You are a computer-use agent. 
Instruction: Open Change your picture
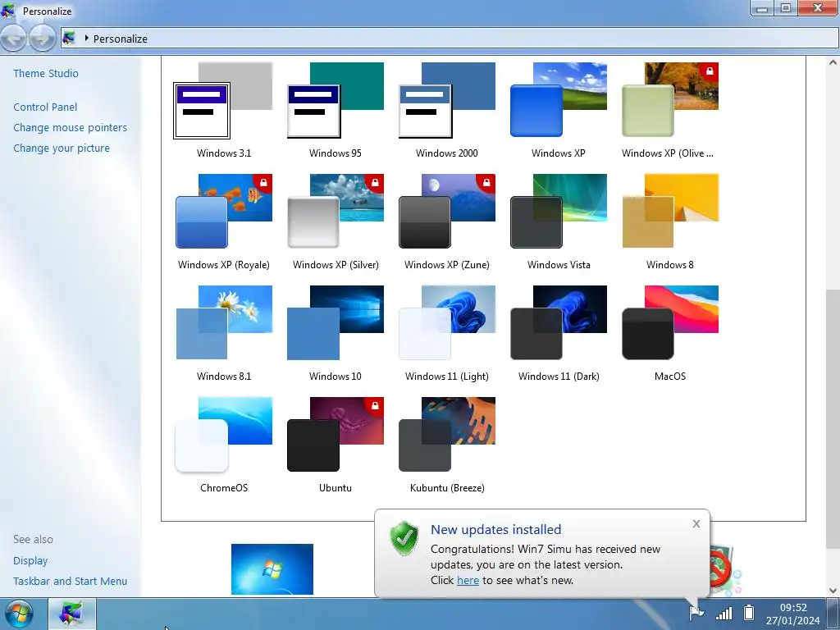coord(62,148)
